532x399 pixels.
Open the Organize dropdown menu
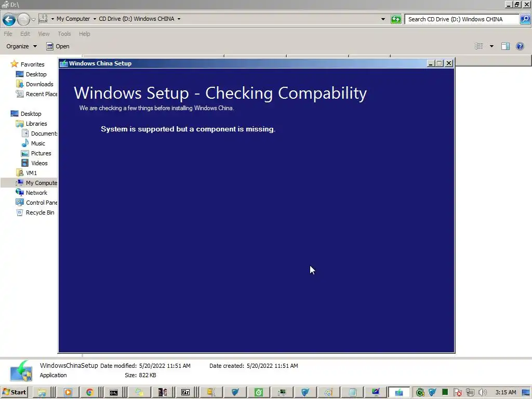pyautogui.click(x=21, y=46)
